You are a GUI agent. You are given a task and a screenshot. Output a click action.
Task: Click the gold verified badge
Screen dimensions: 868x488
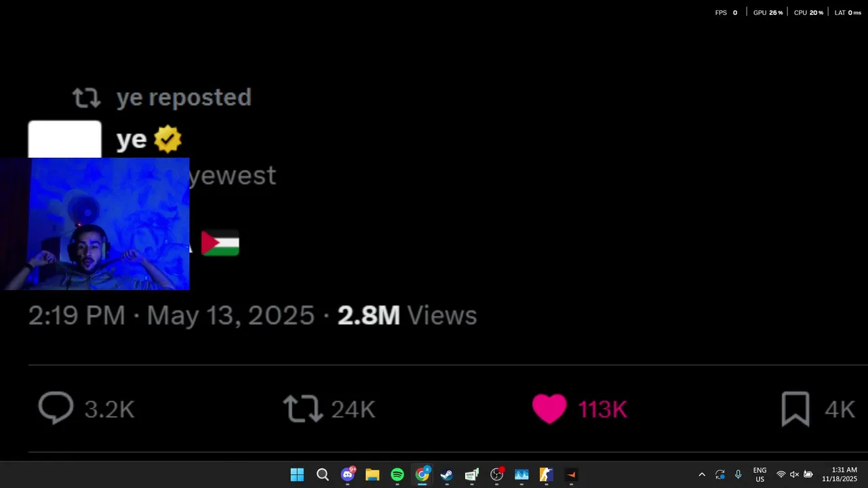[x=167, y=140]
